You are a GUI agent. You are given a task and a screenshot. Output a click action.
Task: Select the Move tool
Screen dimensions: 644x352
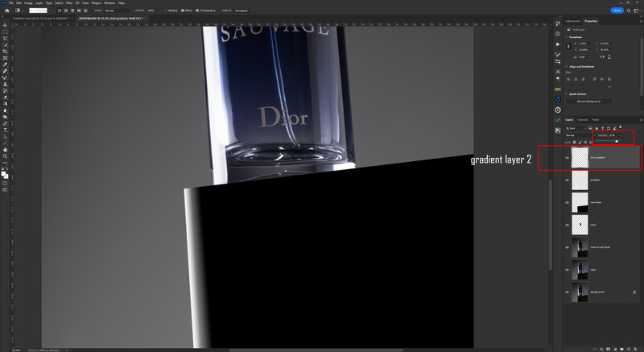click(x=5, y=25)
